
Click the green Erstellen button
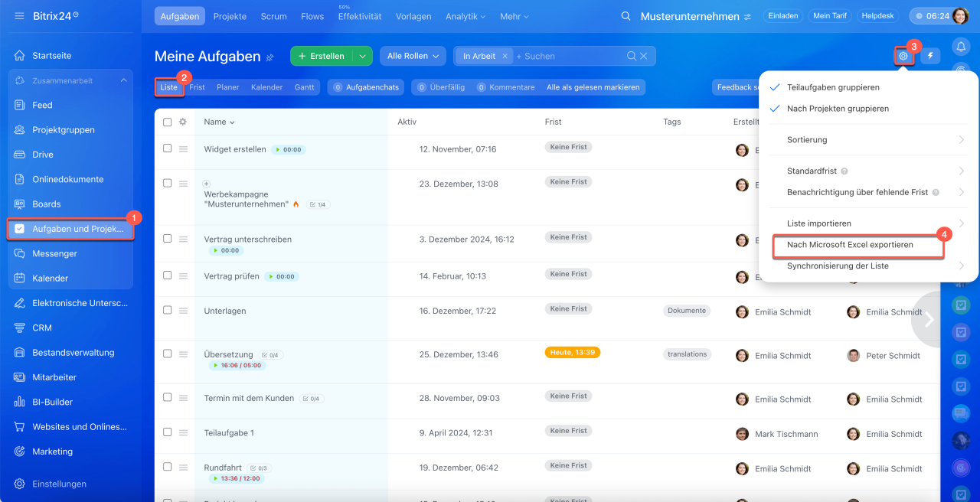[322, 56]
